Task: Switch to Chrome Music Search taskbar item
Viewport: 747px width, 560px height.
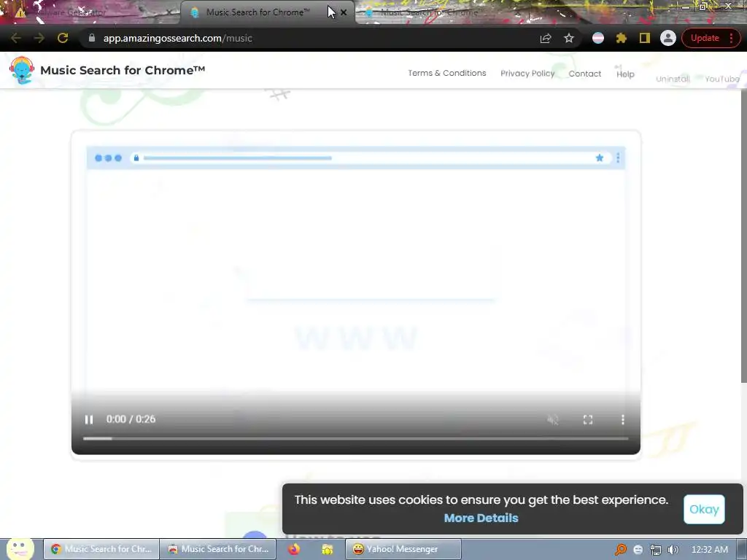Action: pos(101,549)
